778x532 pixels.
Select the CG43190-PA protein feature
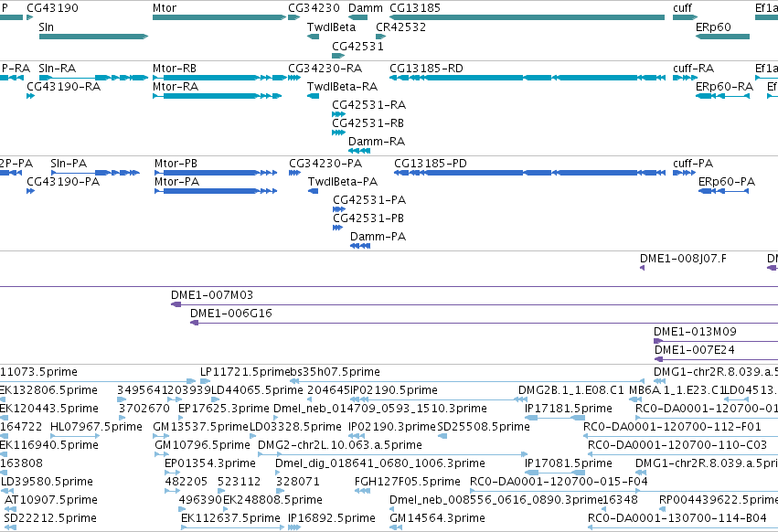pyautogui.click(x=30, y=191)
